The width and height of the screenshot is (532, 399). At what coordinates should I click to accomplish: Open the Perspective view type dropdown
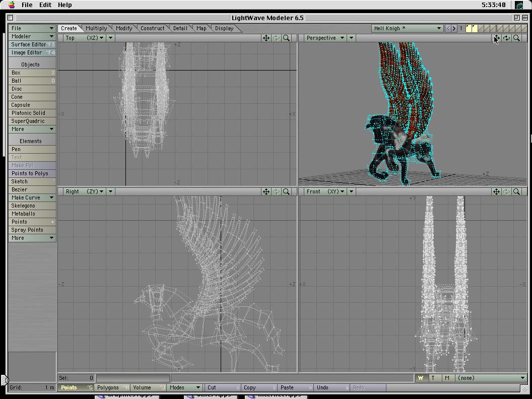click(x=325, y=38)
